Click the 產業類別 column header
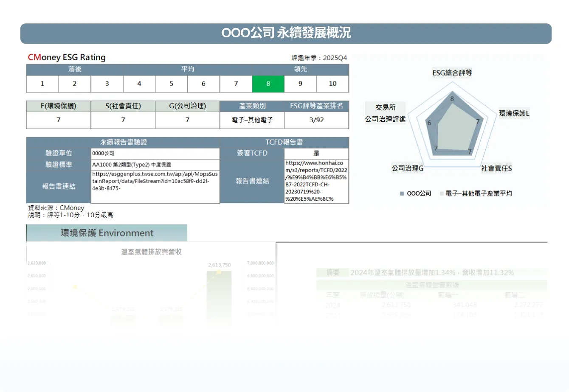This screenshot has height=392, width=569. pyautogui.click(x=252, y=106)
